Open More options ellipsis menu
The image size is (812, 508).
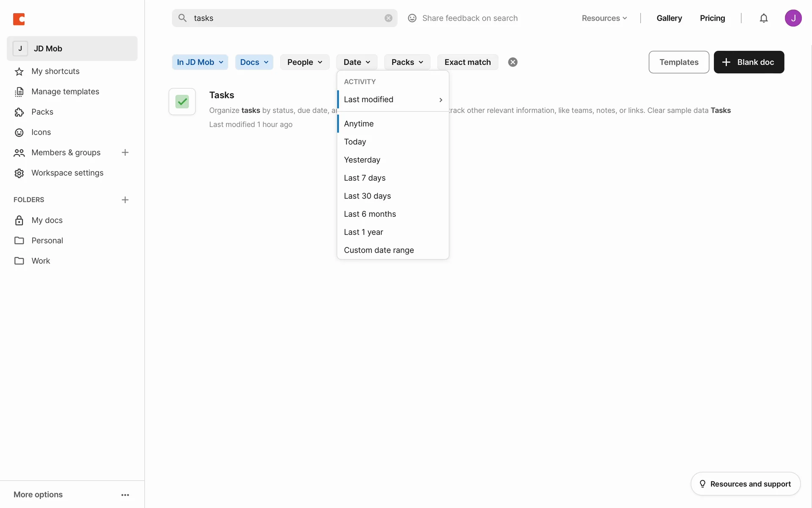[125, 494]
